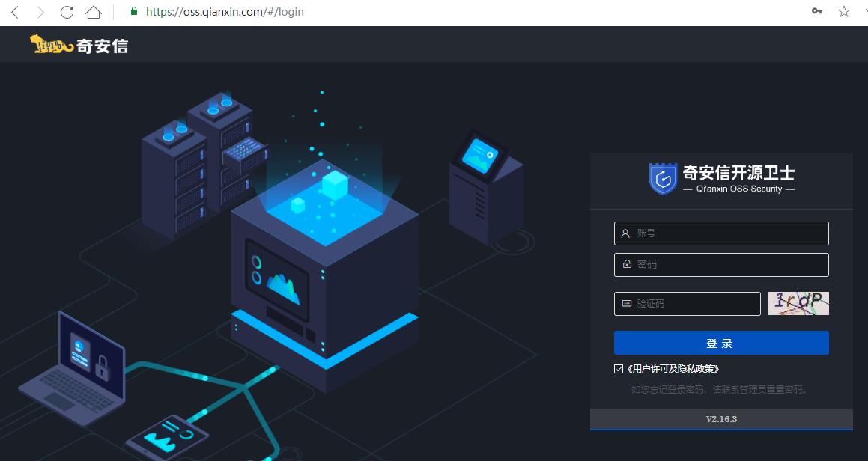The height and width of the screenshot is (461, 868).
Task: Click the green secure padlock icon
Action: click(x=134, y=12)
